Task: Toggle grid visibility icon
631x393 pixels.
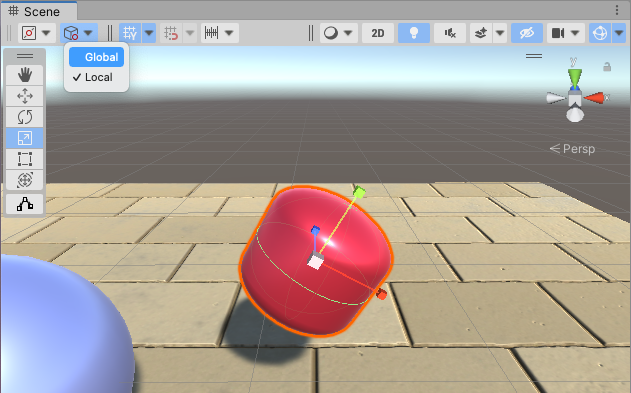Action: point(130,33)
